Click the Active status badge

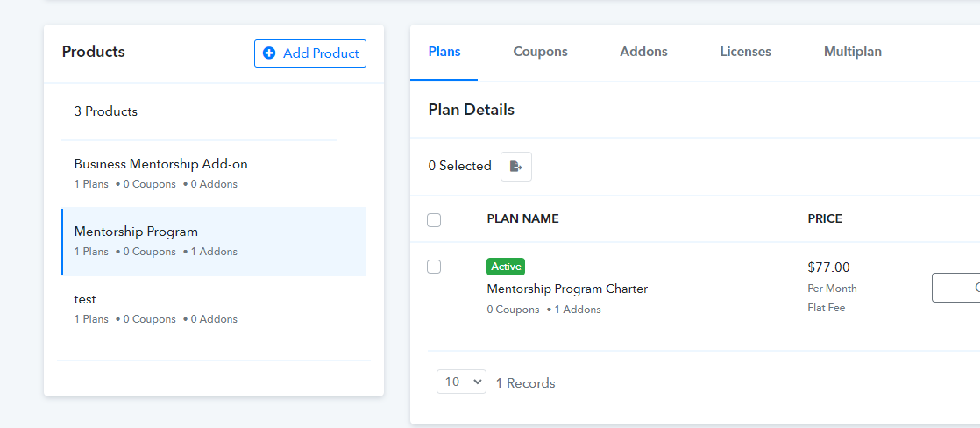[x=506, y=267]
